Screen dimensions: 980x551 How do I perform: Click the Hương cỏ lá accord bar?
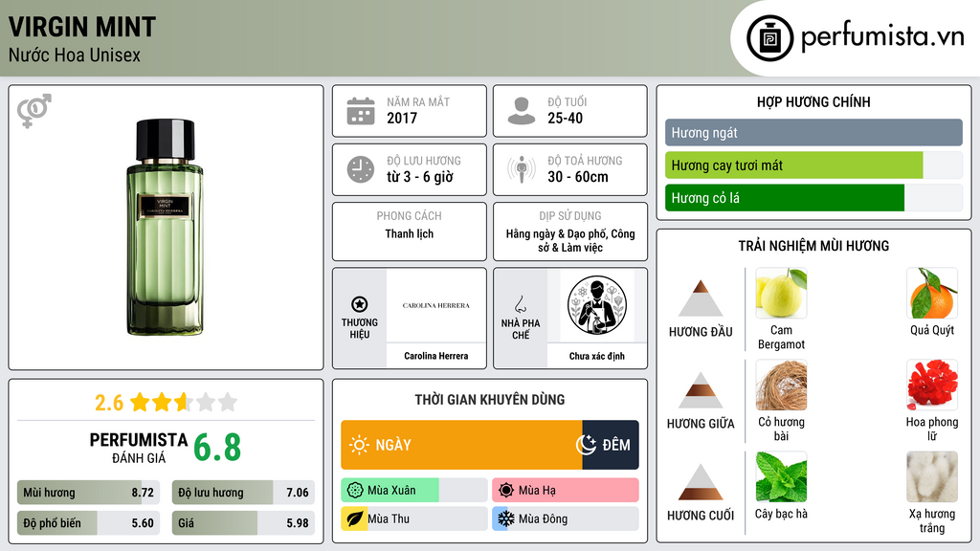[813, 198]
